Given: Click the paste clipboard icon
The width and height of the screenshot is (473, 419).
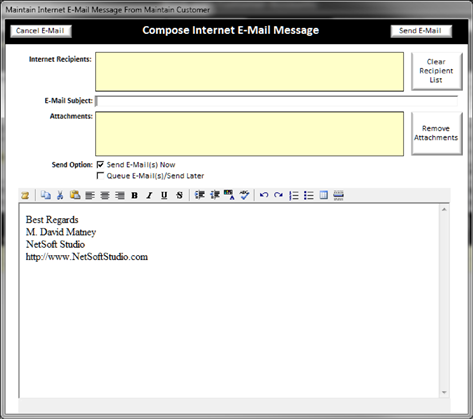Looking at the screenshot, I should coord(75,195).
